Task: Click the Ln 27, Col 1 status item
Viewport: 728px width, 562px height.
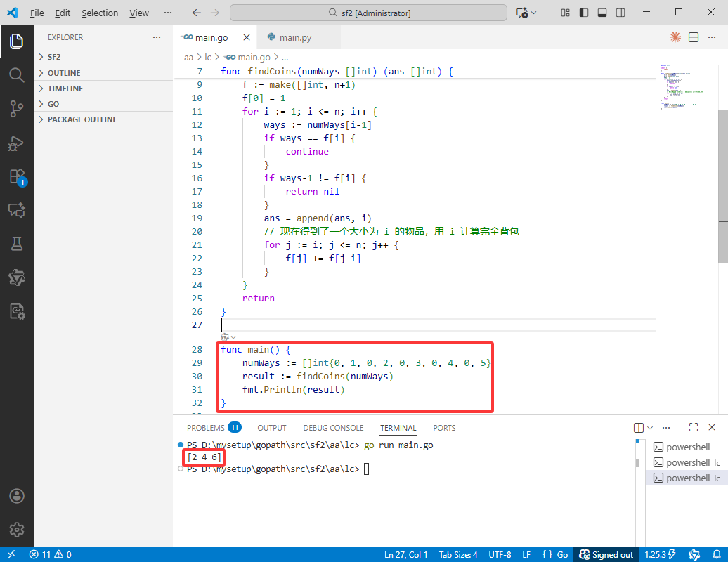Action: pos(405,554)
